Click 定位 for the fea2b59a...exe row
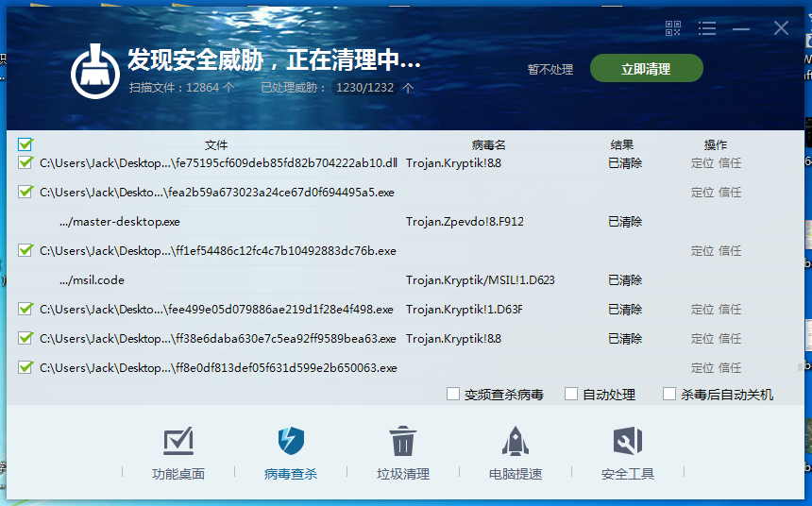Viewport: 812px width, 506px height. pyautogui.click(x=702, y=193)
